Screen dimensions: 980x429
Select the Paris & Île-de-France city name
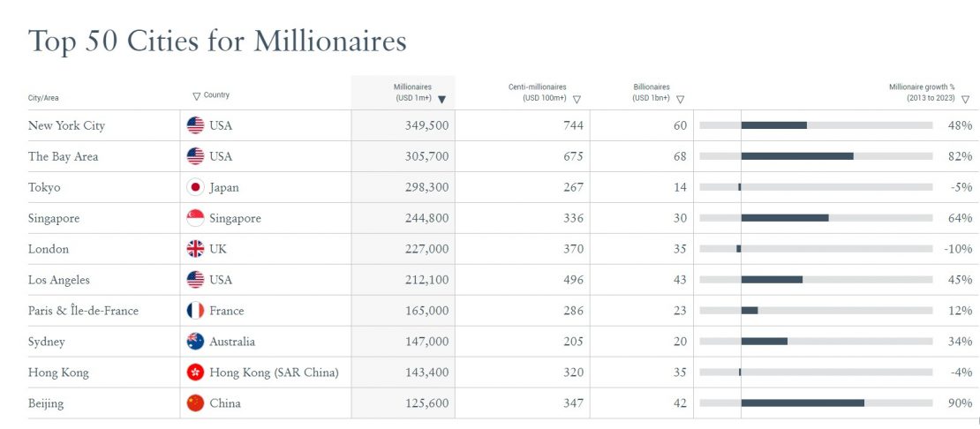(x=83, y=311)
